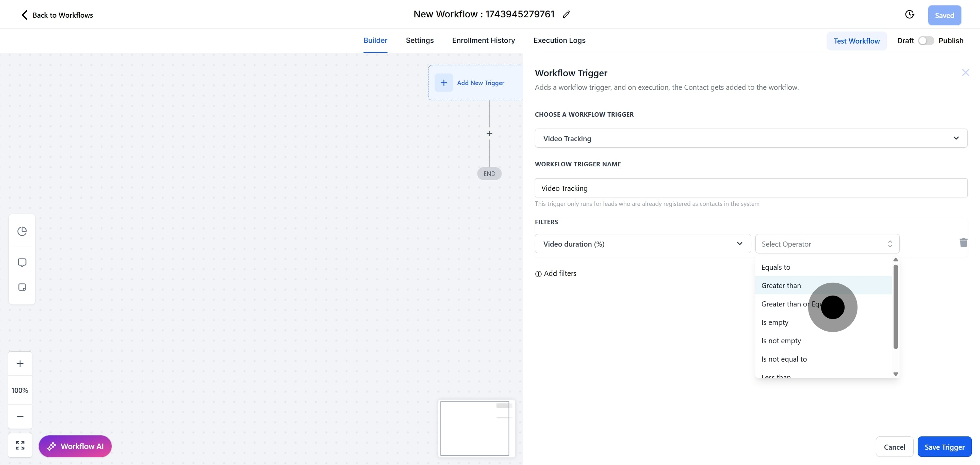Click the operator list scrollbar thumb

[896, 306]
